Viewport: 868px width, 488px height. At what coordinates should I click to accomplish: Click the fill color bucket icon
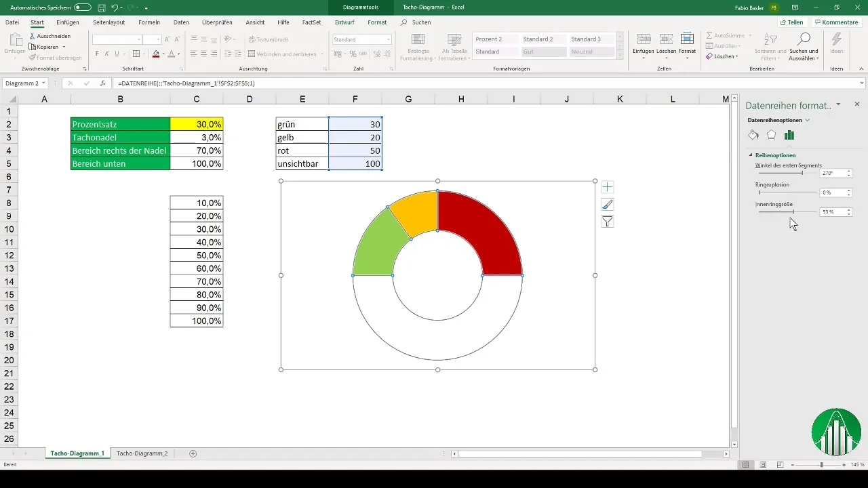pyautogui.click(x=155, y=54)
